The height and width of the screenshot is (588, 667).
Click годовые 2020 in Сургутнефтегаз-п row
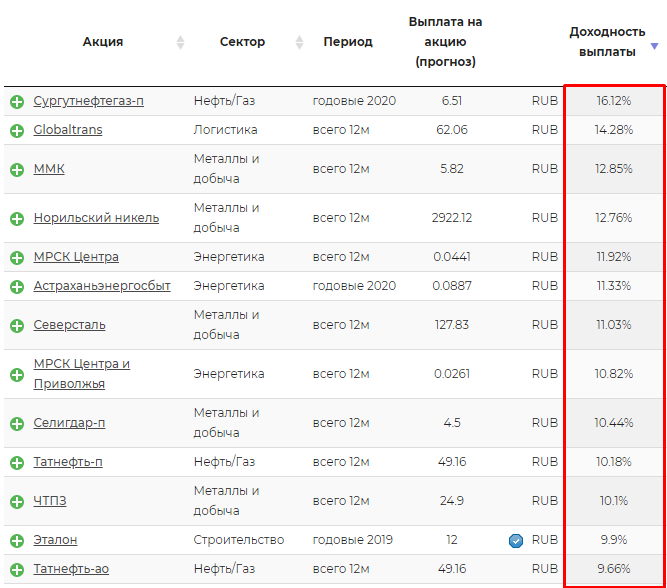(354, 101)
